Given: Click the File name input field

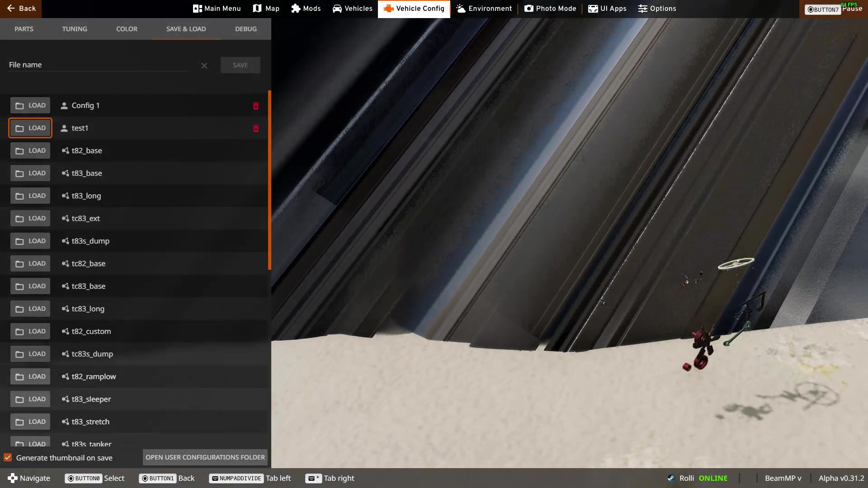Looking at the screenshot, I should pos(99,65).
